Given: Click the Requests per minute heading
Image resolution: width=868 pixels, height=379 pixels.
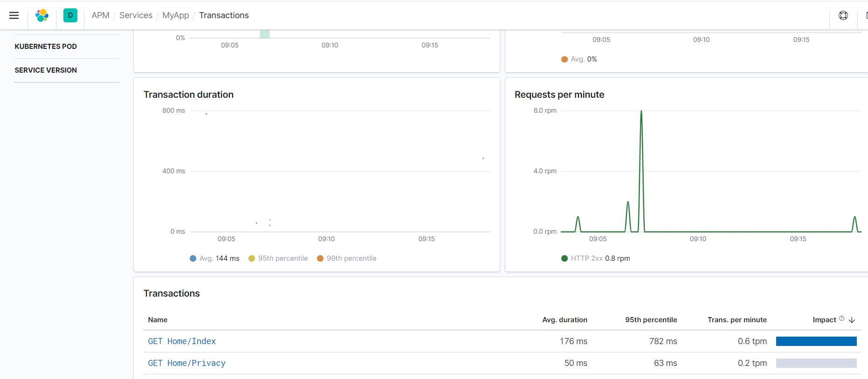Looking at the screenshot, I should [559, 95].
